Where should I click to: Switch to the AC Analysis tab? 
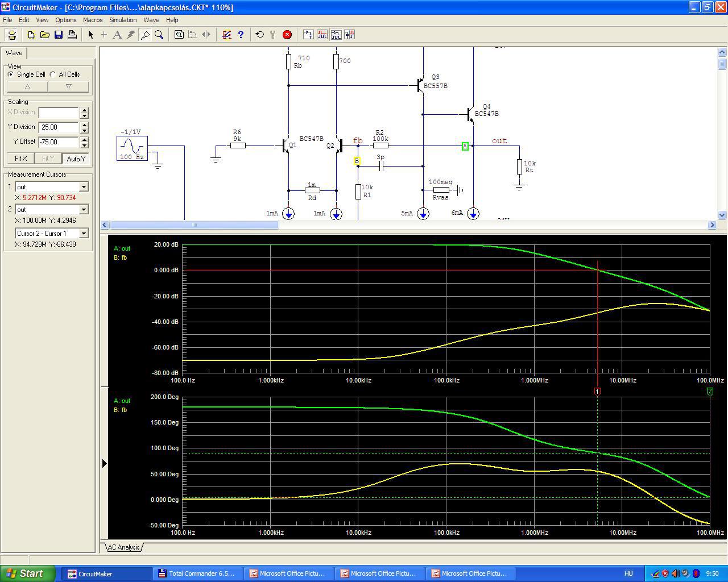(123, 547)
